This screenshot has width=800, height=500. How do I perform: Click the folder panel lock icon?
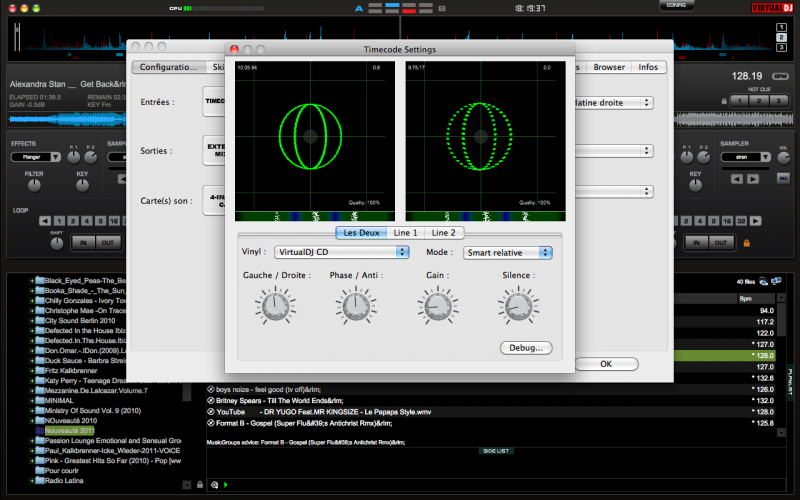coord(200,485)
